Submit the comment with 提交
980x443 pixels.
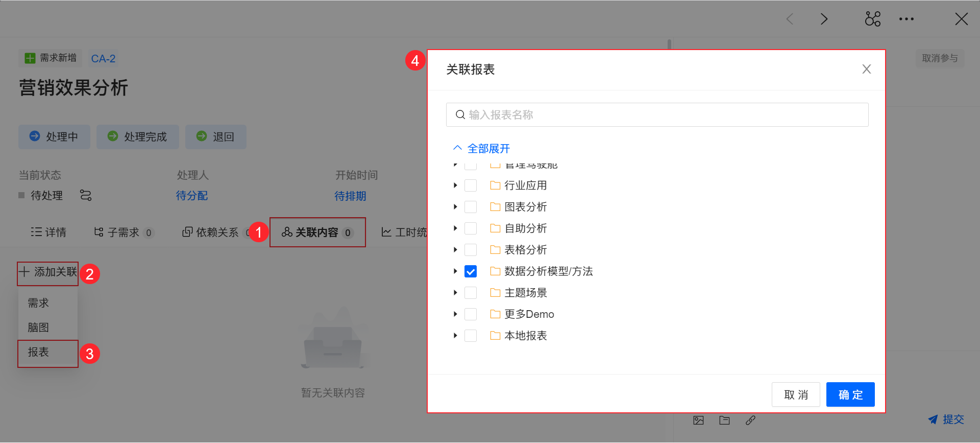coord(946,419)
